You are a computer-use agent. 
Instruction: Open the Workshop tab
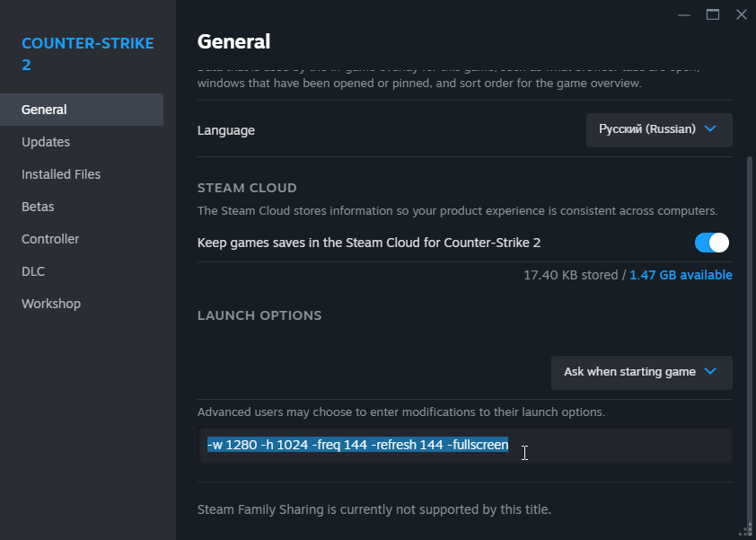pos(51,304)
